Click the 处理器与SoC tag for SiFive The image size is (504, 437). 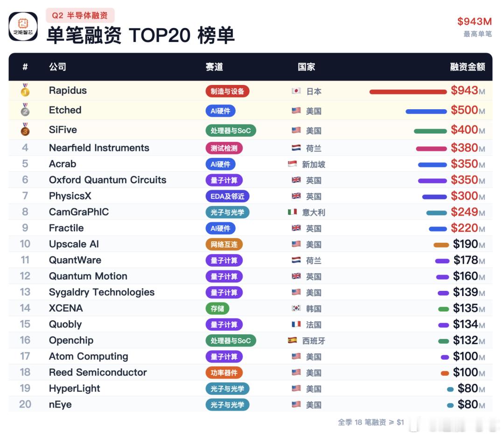(231, 131)
